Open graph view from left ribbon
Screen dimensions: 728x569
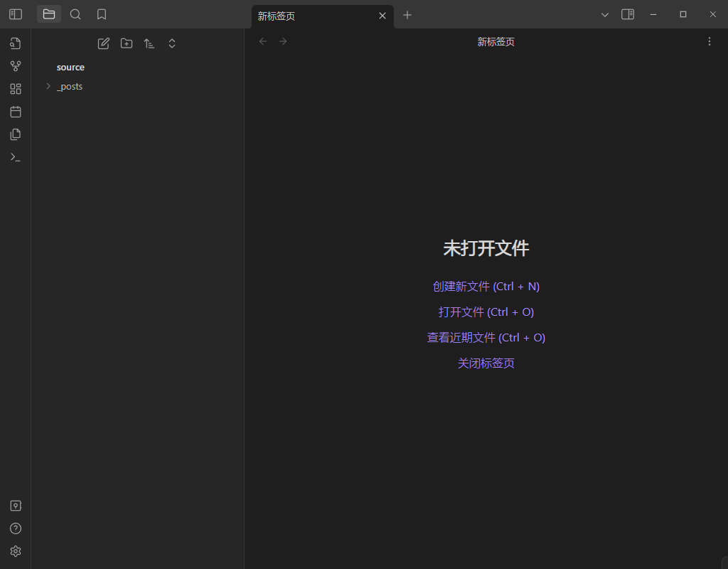click(16, 66)
